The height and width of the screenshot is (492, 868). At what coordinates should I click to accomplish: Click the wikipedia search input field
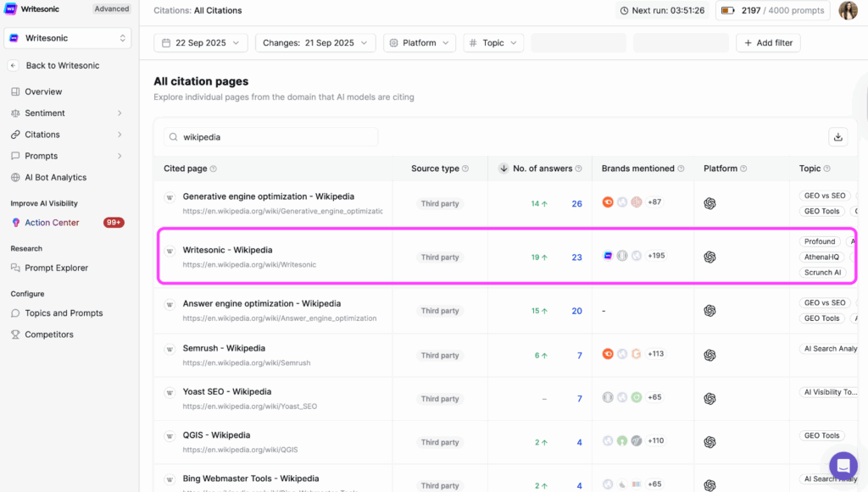pos(270,137)
